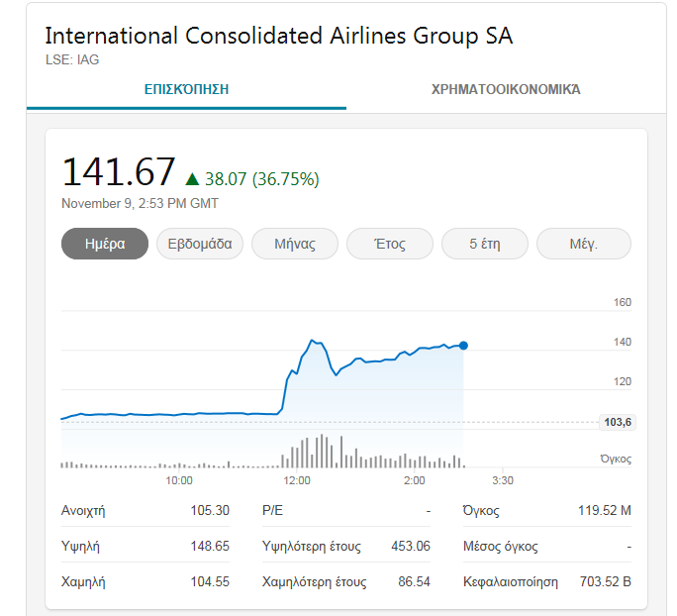
Task: Switch to the ΕΠΙΣΚΟΠΗΣΗ tab
Action: click(186, 89)
